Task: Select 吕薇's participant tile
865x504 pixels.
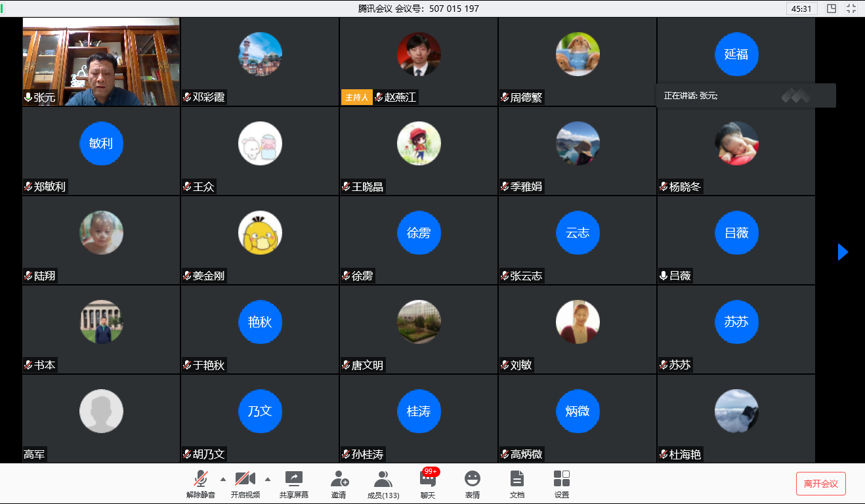Action: click(736, 240)
